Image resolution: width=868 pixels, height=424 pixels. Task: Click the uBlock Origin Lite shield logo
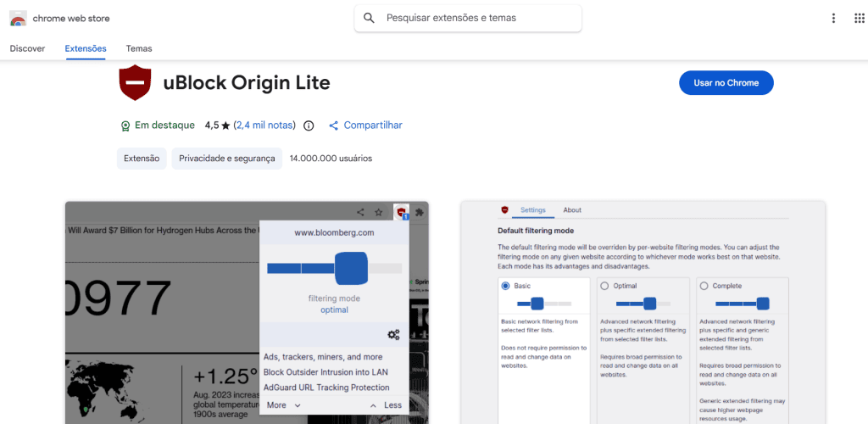(x=135, y=82)
